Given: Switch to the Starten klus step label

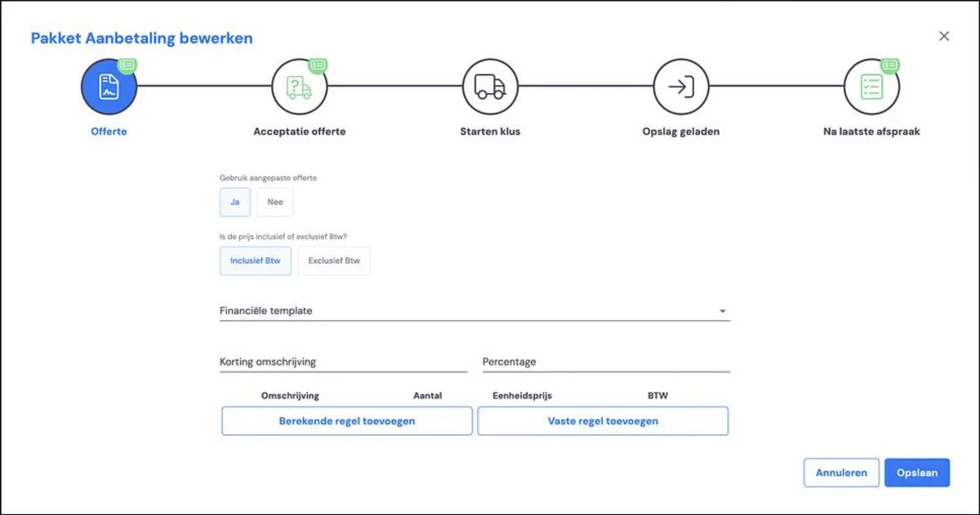Looking at the screenshot, I should pos(490,131).
